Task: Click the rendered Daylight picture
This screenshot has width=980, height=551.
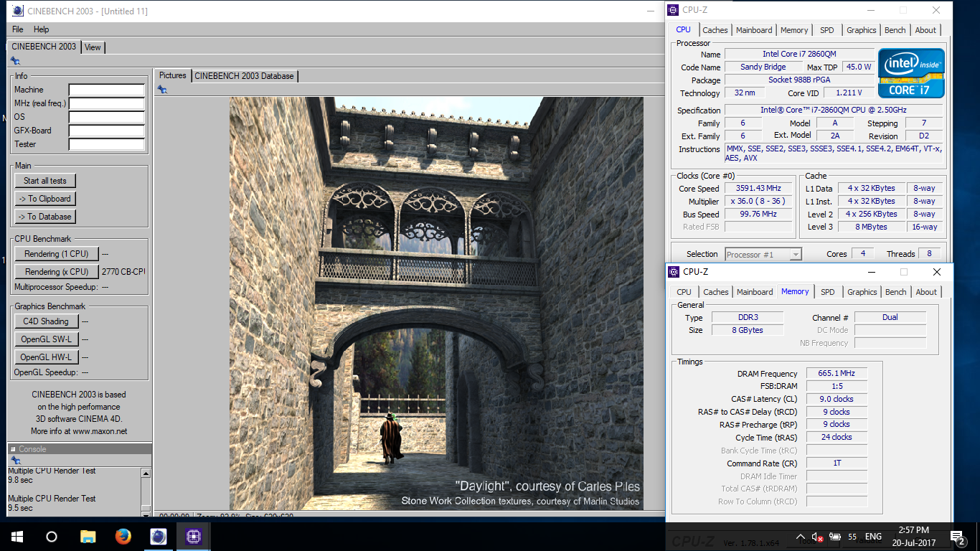Action: pos(436,303)
